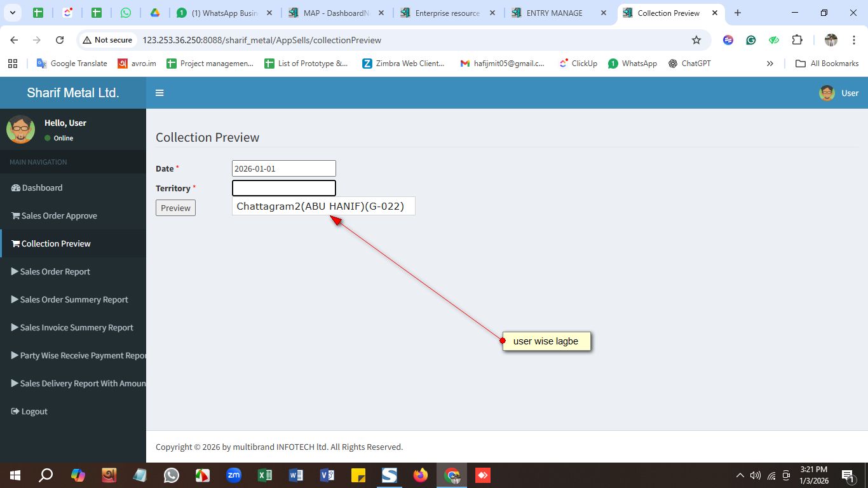The image size is (868, 488).
Task: Open the Google apps grid in bookmarks bar
Action: pyautogui.click(x=13, y=64)
